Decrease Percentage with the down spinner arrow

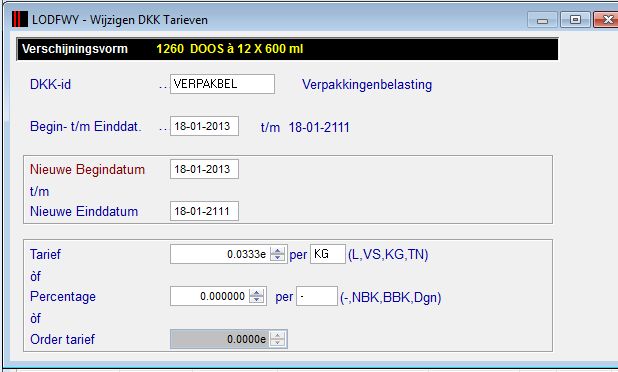click(x=257, y=300)
